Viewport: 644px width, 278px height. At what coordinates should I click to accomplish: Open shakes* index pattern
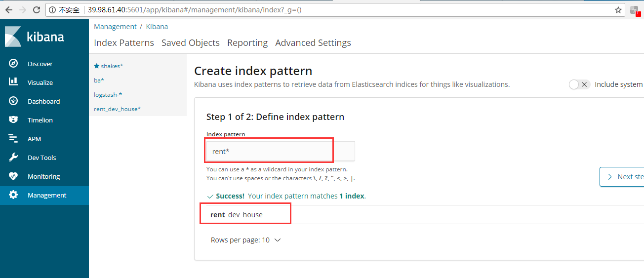(x=112, y=66)
